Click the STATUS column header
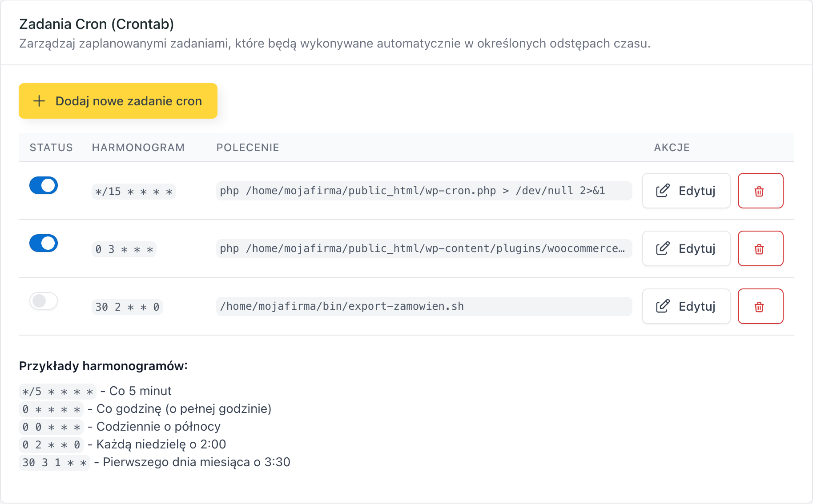This screenshot has height=504, width=813. (x=51, y=148)
